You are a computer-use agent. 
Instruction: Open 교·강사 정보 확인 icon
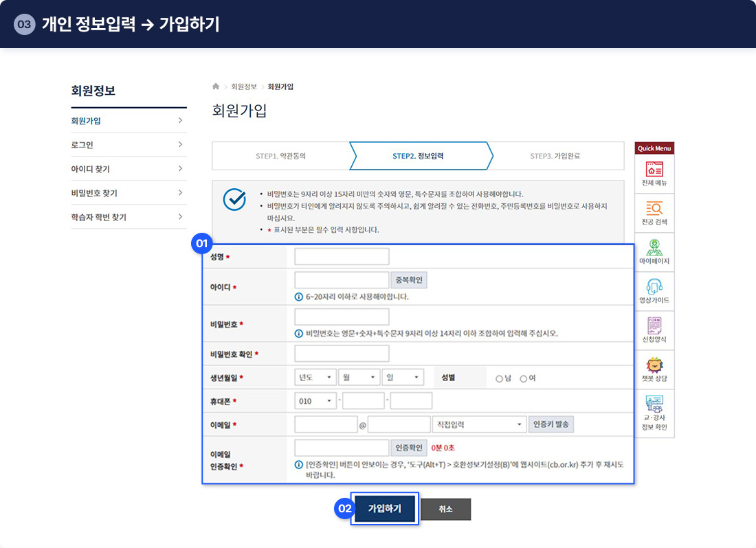coord(654,405)
